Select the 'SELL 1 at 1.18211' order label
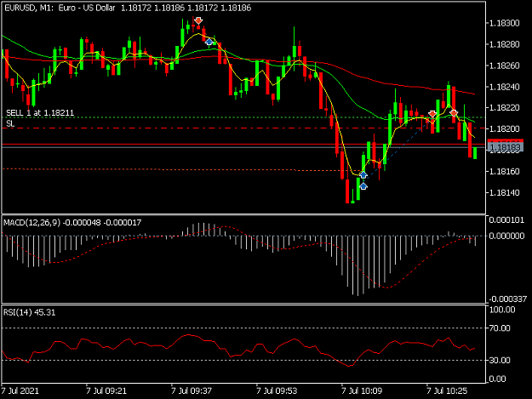The image size is (532, 399). 40,112
